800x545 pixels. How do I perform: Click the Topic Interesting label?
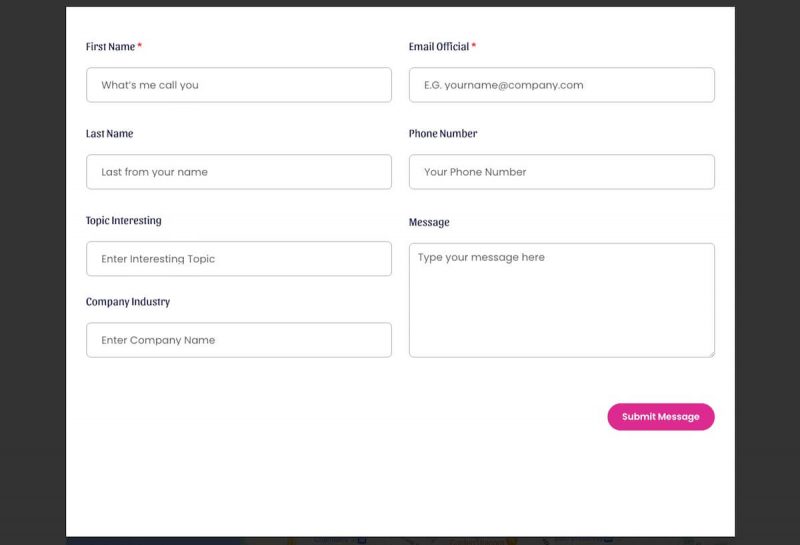[123, 221]
